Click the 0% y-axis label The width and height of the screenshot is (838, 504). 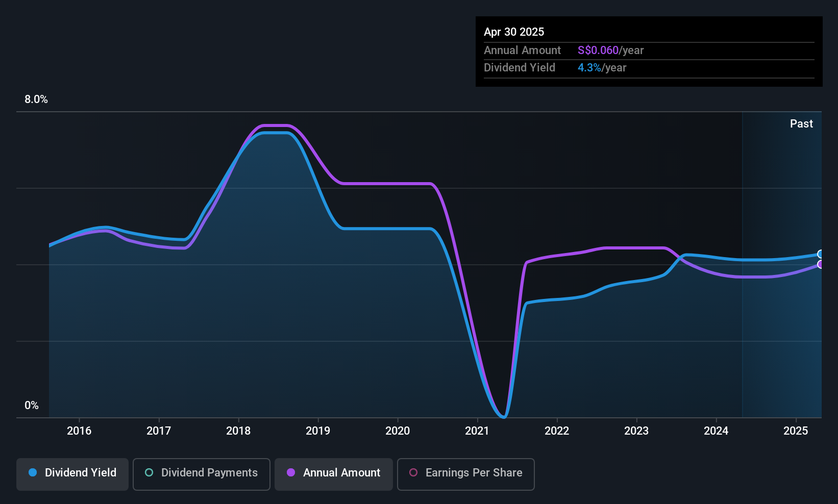[x=32, y=406]
